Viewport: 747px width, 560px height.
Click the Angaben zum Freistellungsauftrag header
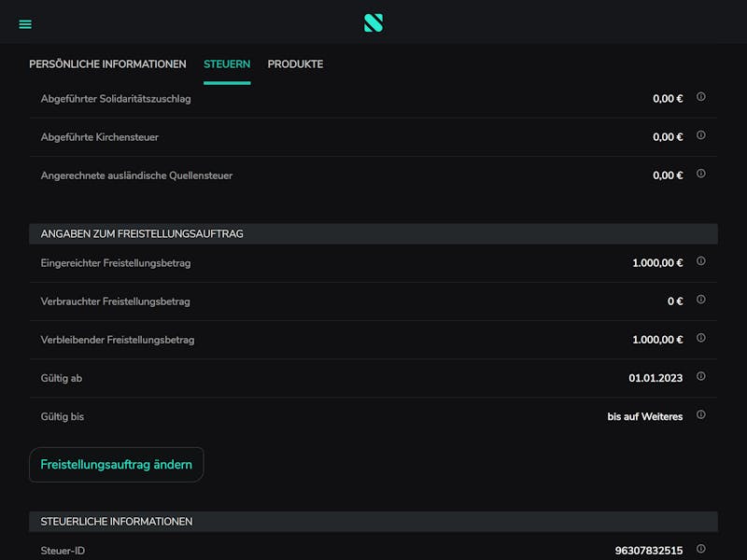(x=373, y=234)
